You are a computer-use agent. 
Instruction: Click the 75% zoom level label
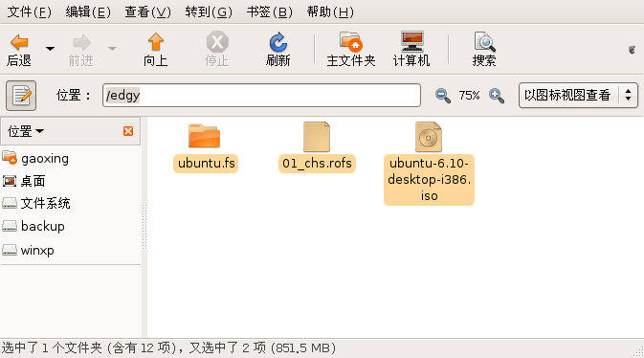470,96
